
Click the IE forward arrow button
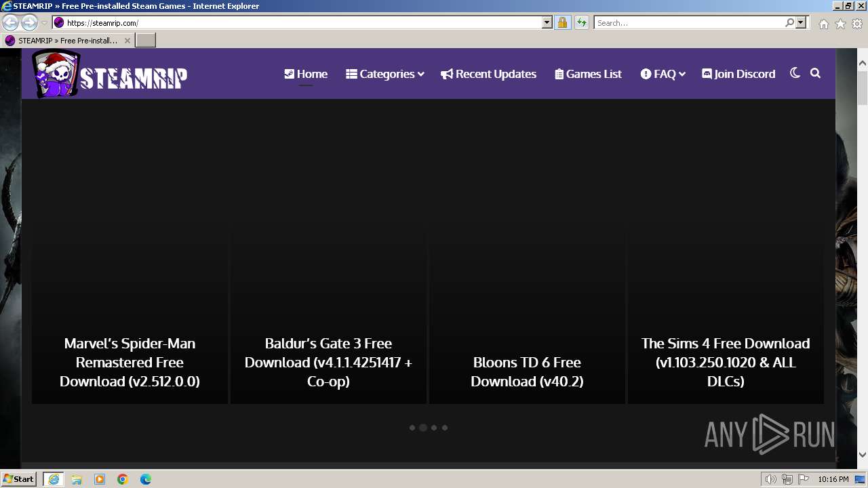tap(29, 22)
